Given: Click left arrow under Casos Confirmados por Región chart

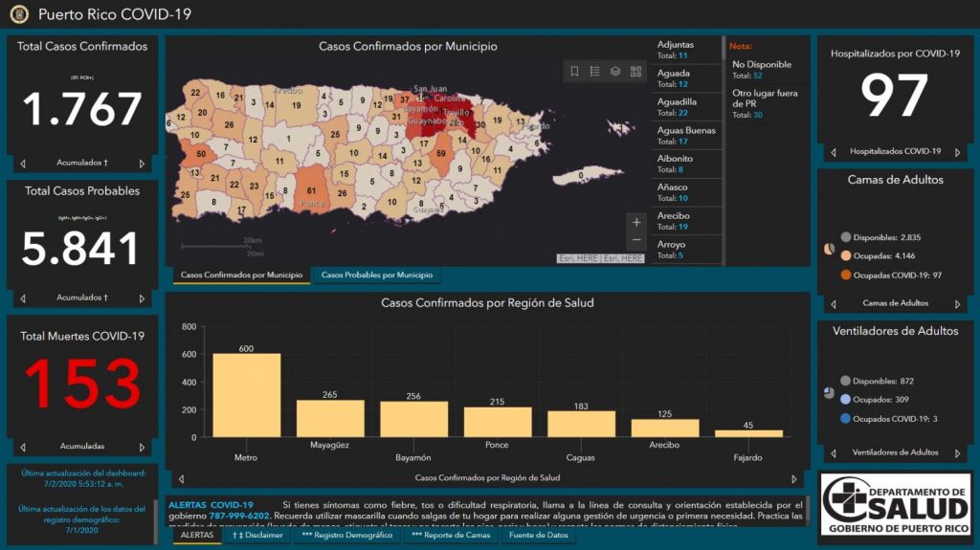Looking at the screenshot, I should 181,478.
